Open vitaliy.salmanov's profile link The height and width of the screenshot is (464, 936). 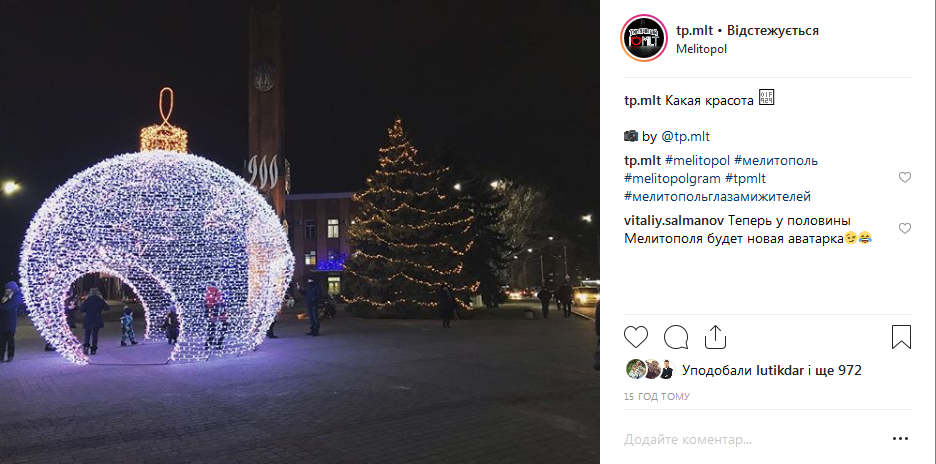coord(675,220)
